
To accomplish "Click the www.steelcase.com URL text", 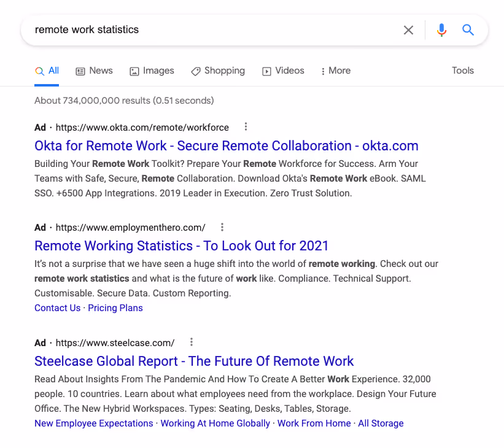I will point(115,343).
